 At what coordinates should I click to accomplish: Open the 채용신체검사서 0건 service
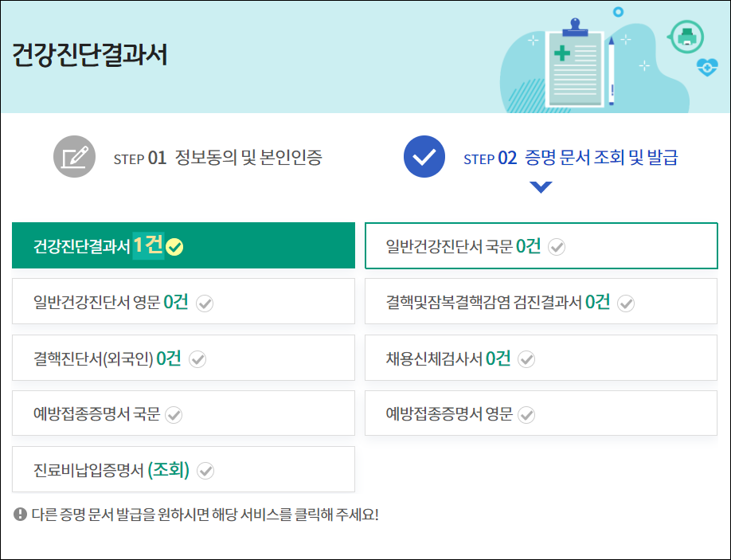pyautogui.click(x=541, y=358)
